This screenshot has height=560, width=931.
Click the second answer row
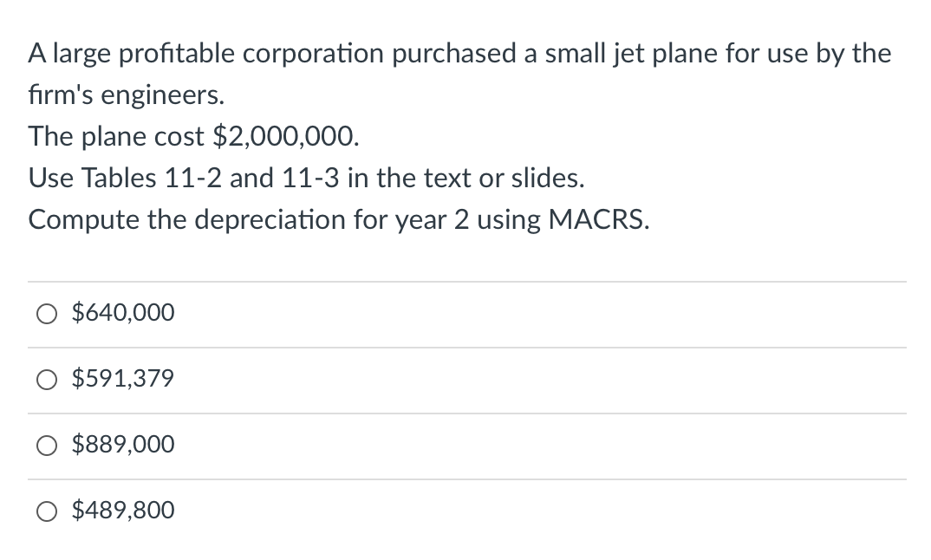(347, 380)
